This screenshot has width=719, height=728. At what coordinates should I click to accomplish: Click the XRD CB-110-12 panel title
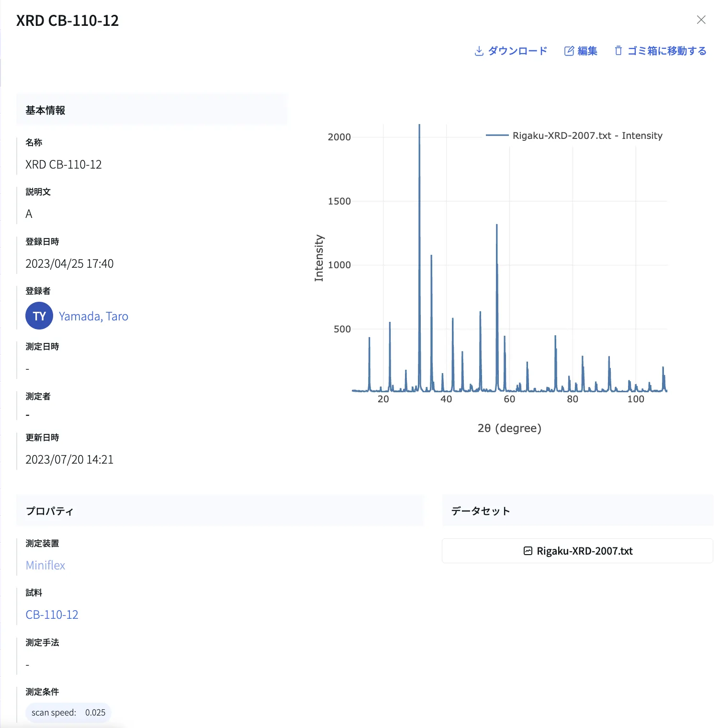67,21
